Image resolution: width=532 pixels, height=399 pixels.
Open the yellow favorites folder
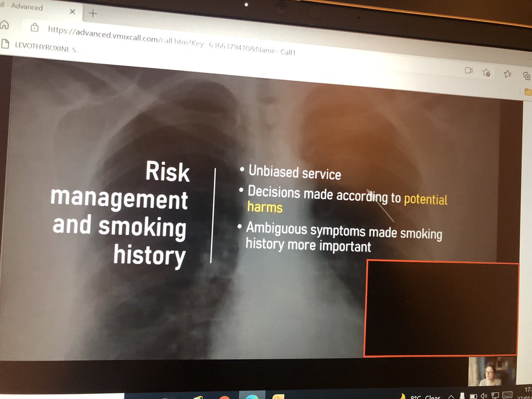pyautogui.click(x=528, y=92)
